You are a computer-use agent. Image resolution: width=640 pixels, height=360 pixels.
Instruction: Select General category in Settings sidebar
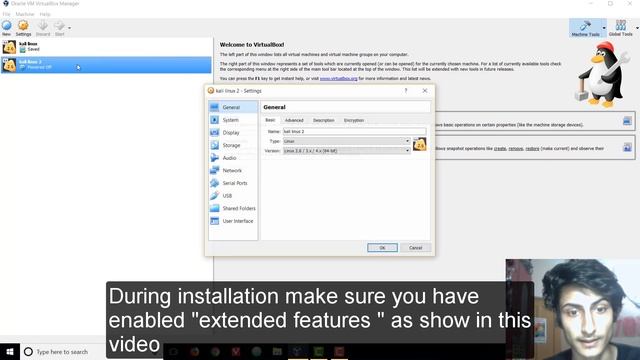pyautogui.click(x=233, y=107)
